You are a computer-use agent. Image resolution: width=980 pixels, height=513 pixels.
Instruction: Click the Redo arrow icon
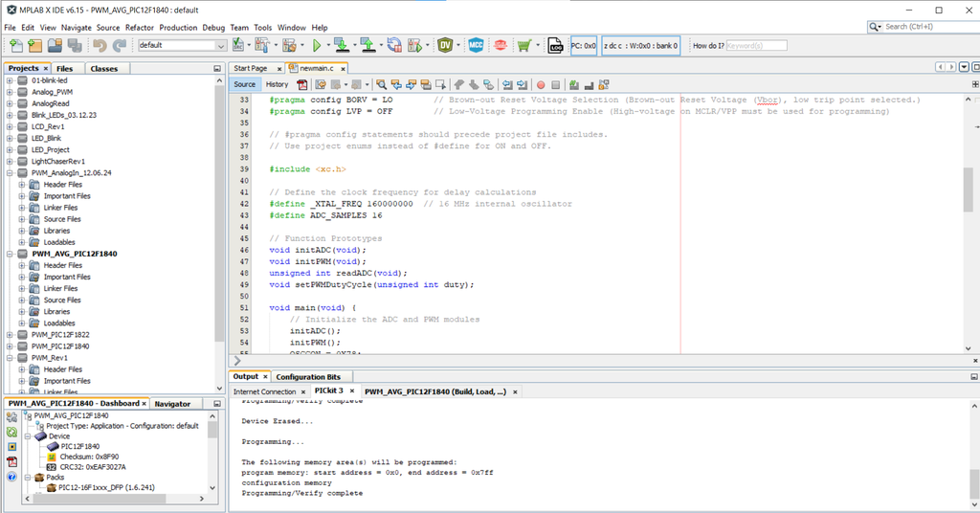pos(120,45)
